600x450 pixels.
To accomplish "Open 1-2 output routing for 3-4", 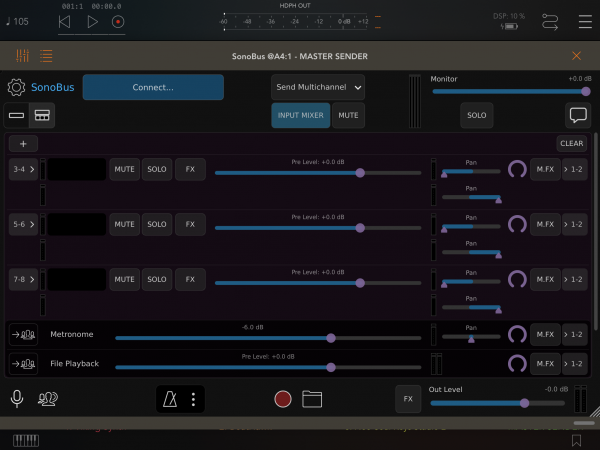I will coord(574,169).
